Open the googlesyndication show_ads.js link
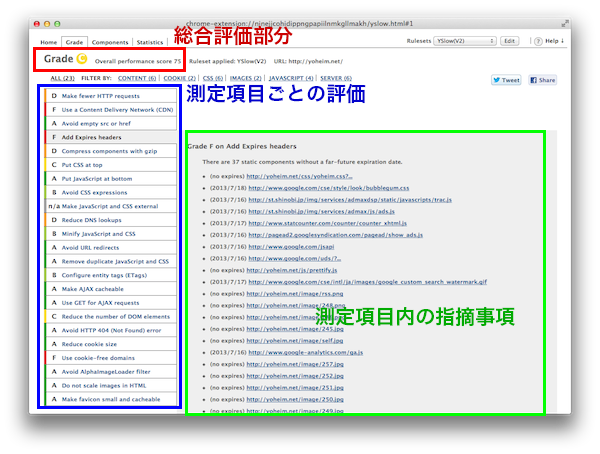This screenshot has width=600, height=454. coord(336,235)
